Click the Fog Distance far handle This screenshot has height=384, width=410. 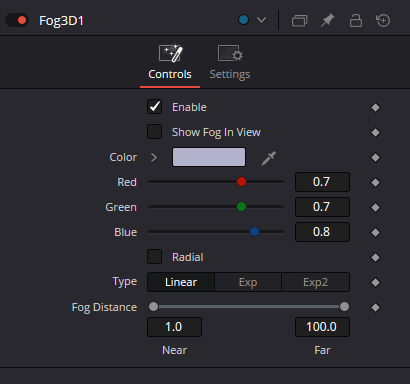point(344,307)
